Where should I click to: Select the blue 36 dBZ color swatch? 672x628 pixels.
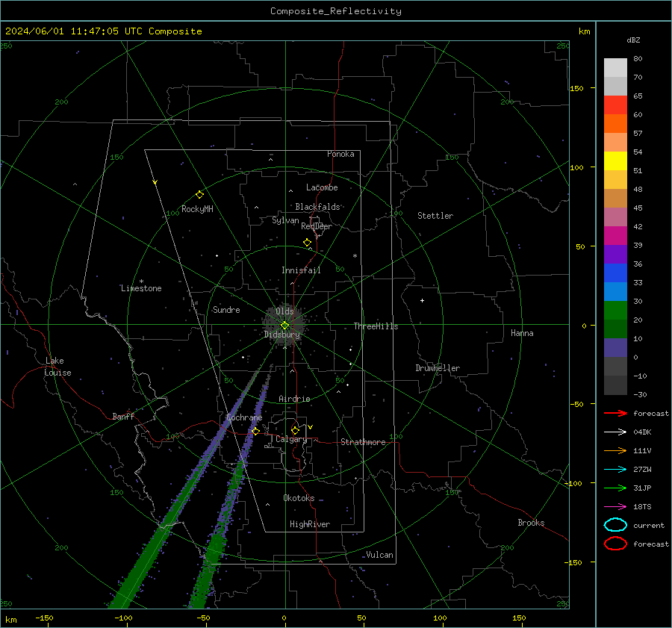click(x=615, y=273)
